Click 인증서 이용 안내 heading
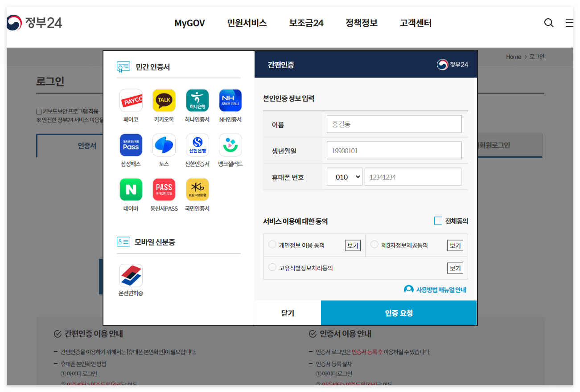The image size is (580, 392). (x=346, y=334)
